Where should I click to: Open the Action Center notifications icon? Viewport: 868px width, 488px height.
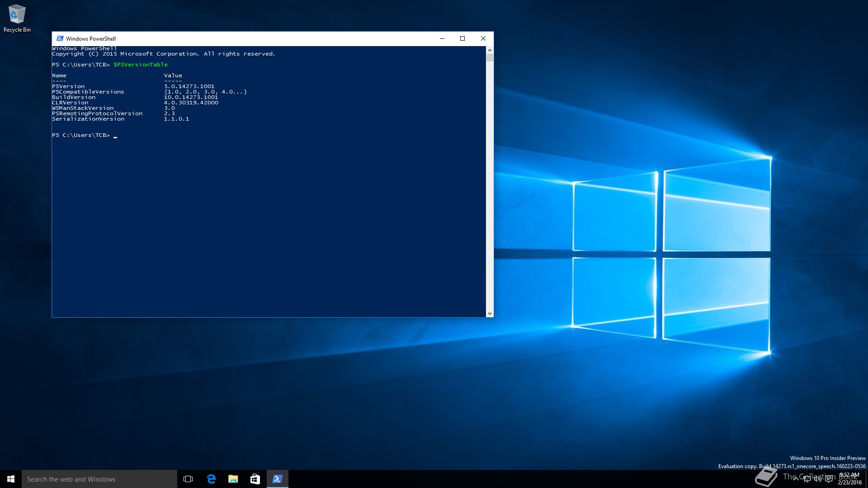(x=829, y=479)
